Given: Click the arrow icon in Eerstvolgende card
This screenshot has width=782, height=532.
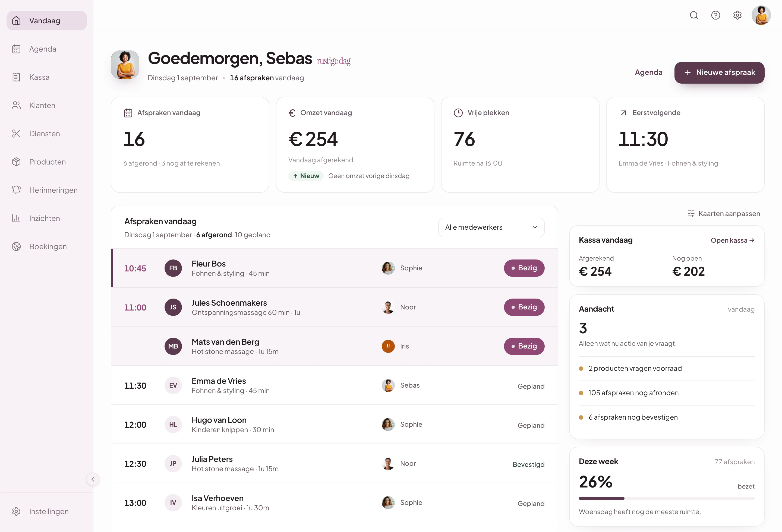Looking at the screenshot, I should (623, 113).
